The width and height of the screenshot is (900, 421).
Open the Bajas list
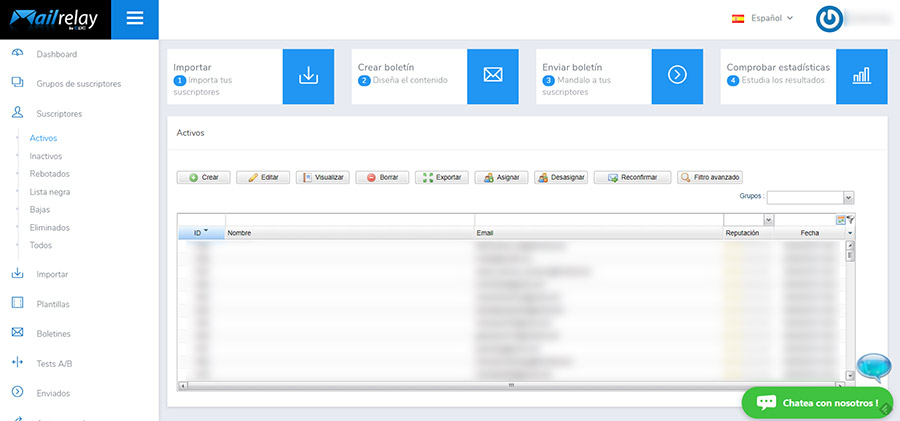[40, 210]
